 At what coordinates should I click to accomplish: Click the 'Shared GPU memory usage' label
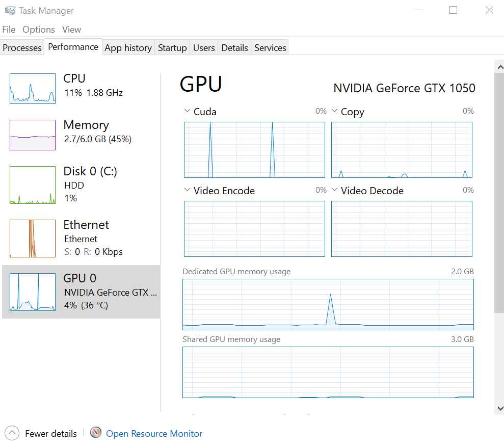(231, 339)
